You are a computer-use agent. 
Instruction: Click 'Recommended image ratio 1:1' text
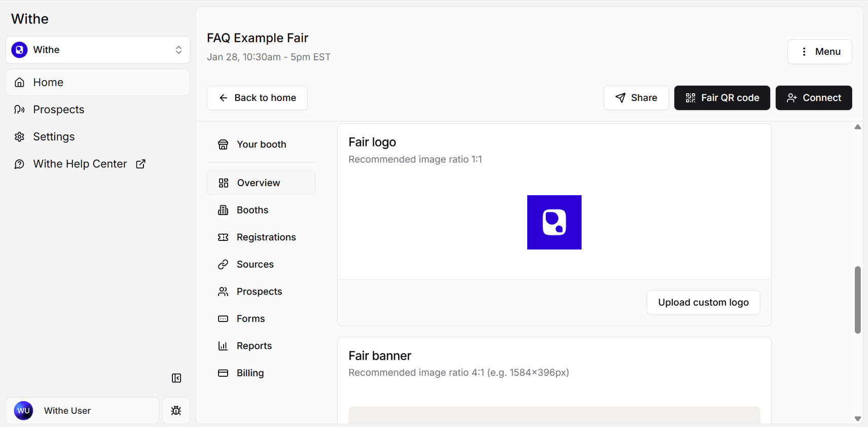(415, 159)
